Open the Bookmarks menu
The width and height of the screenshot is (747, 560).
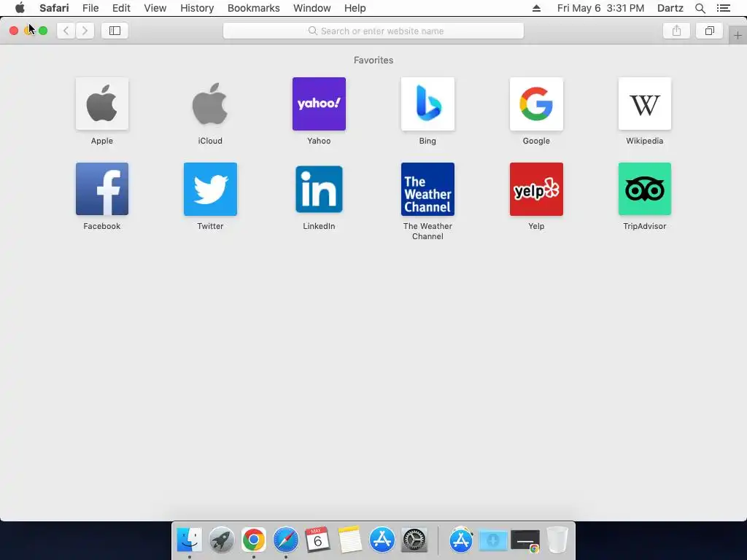[x=253, y=8]
